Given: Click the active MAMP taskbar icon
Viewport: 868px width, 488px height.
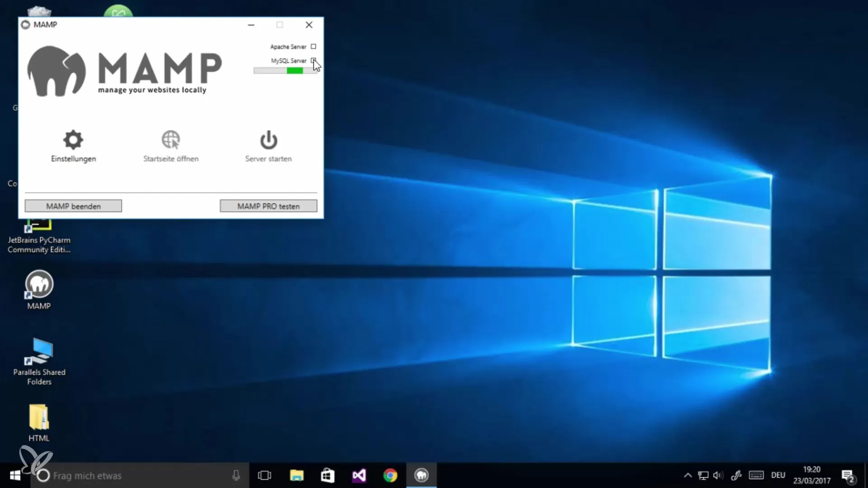Looking at the screenshot, I should (x=421, y=475).
